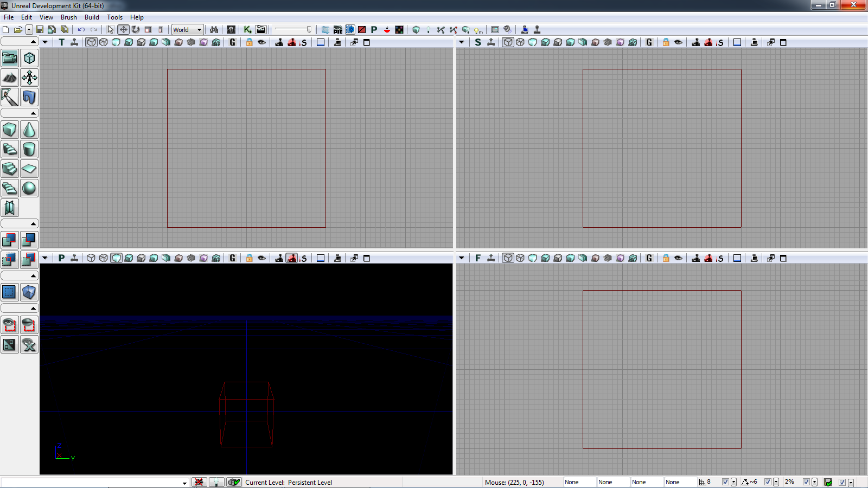Open Unreal Kismet editor
Viewport: 868px width, 488px height.
(247, 30)
